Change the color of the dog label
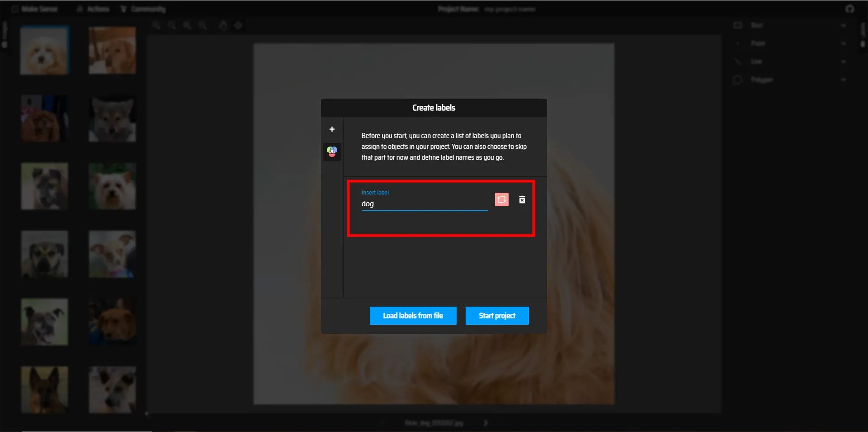 click(x=501, y=199)
